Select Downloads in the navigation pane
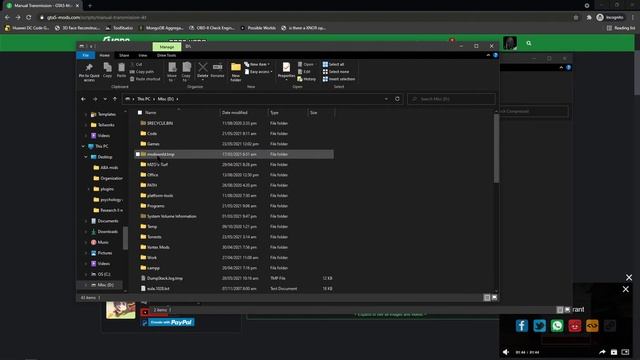 pos(107,231)
